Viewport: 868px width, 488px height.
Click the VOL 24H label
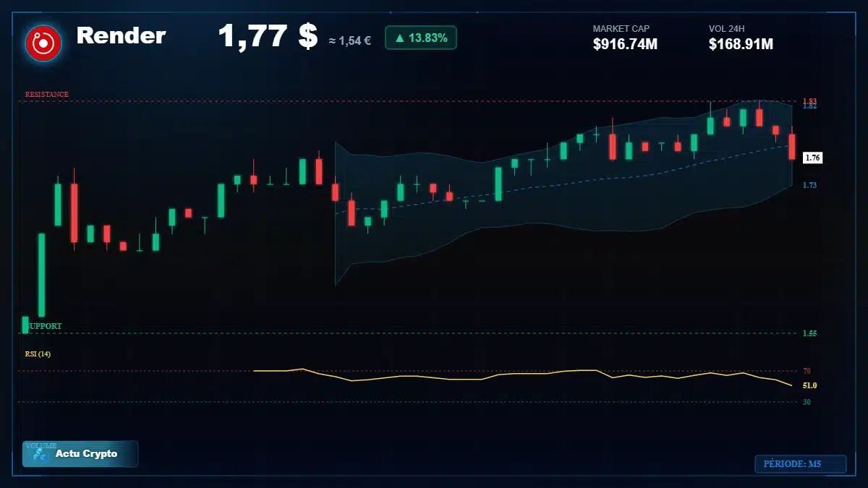point(727,29)
